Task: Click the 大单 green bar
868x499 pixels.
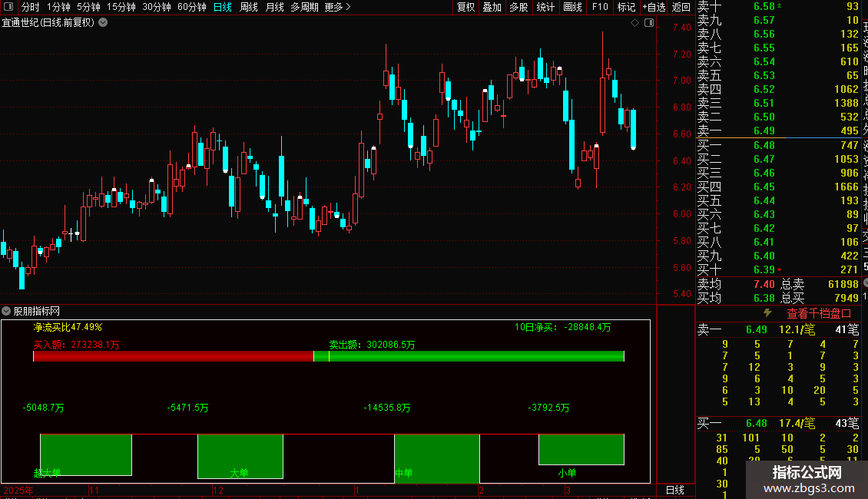Action: click(x=240, y=457)
